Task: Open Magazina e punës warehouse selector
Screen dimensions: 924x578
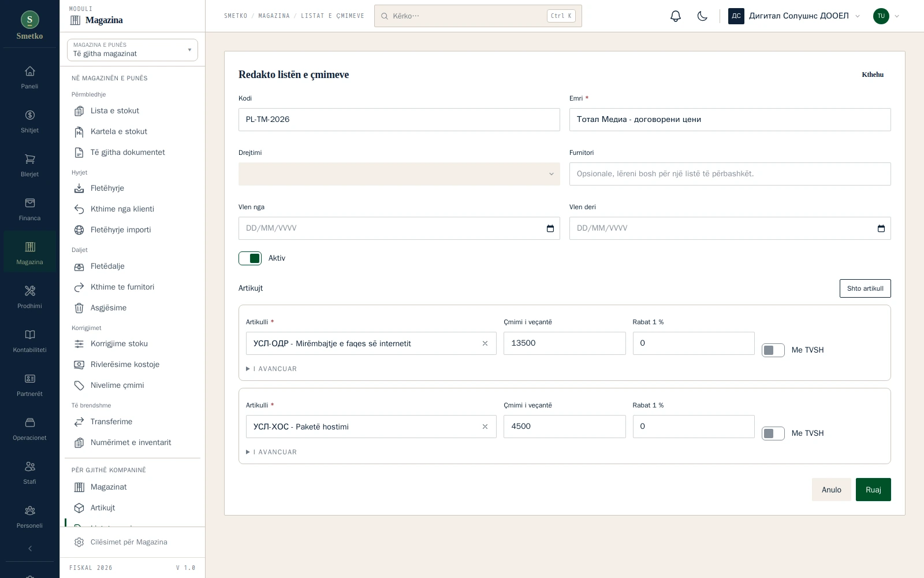Action: pyautogui.click(x=132, y=50)
